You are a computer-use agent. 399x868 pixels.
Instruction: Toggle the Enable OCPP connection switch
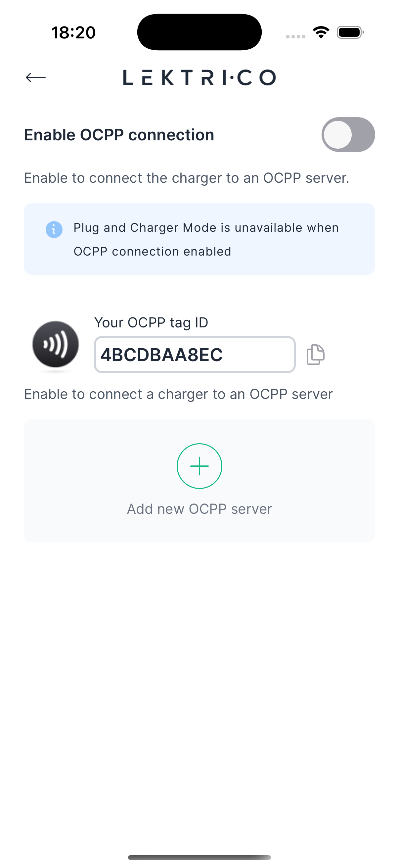(348, 135)
